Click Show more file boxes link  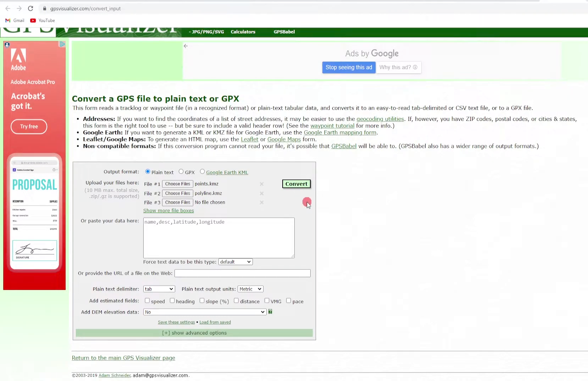click(168, 211)
